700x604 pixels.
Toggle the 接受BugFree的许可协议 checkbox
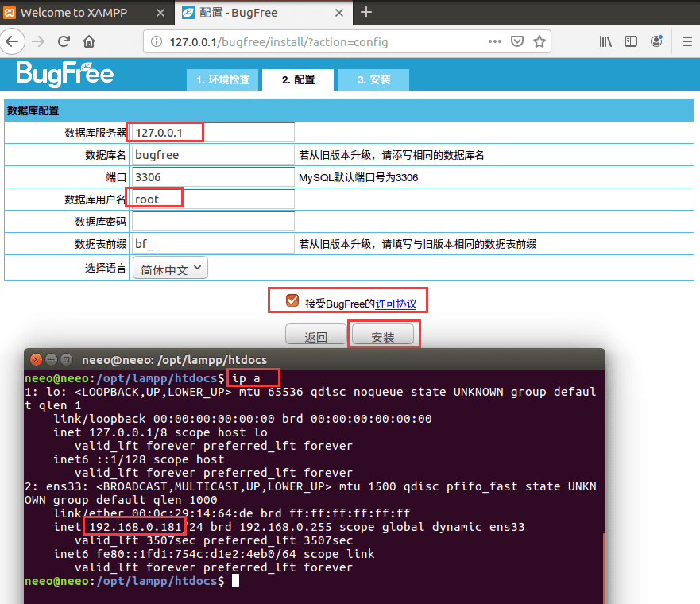point(292,301)
